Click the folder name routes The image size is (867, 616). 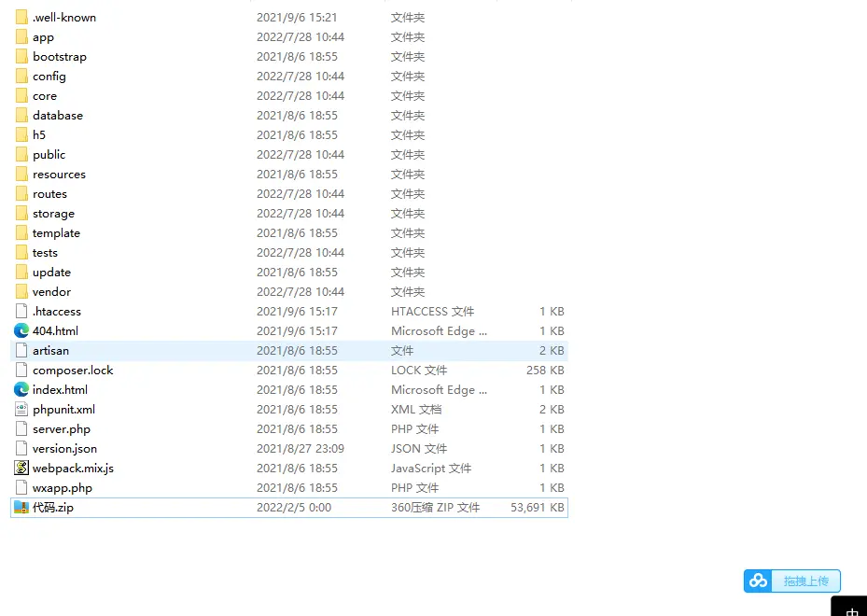tap(49, 194)
